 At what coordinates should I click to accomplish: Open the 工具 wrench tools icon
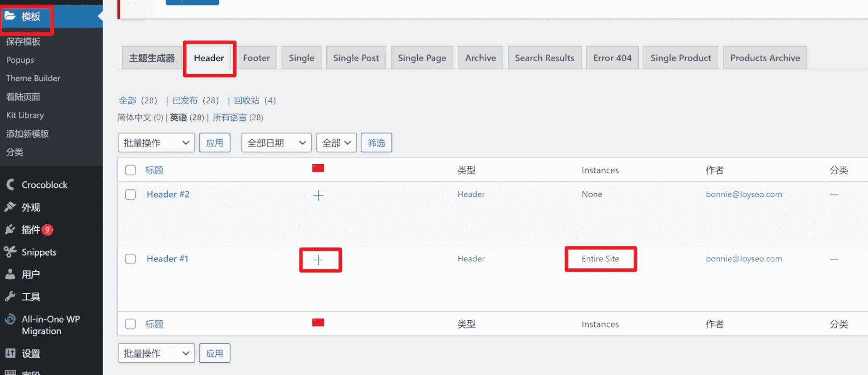point(10,297)
